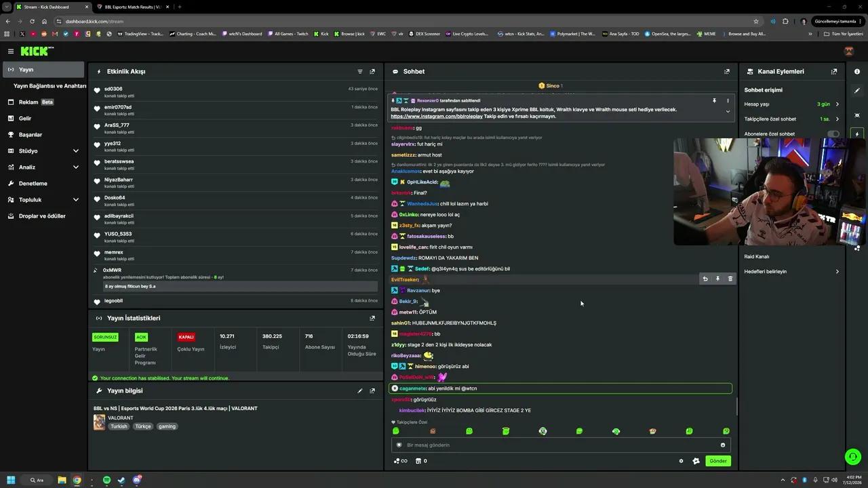Open the info icon in right sidebar

tap(857, 71)
